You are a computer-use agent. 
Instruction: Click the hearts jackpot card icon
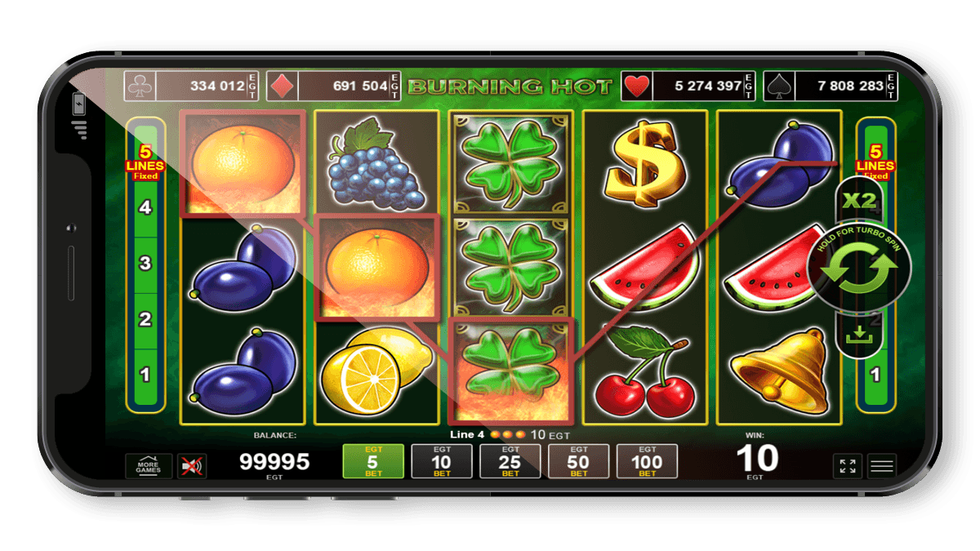(x=636, y=86)
